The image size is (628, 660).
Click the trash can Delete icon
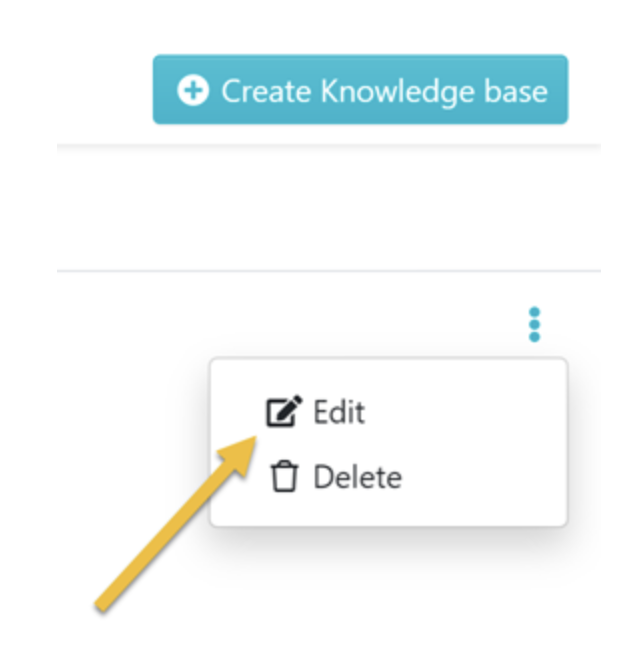284,476
